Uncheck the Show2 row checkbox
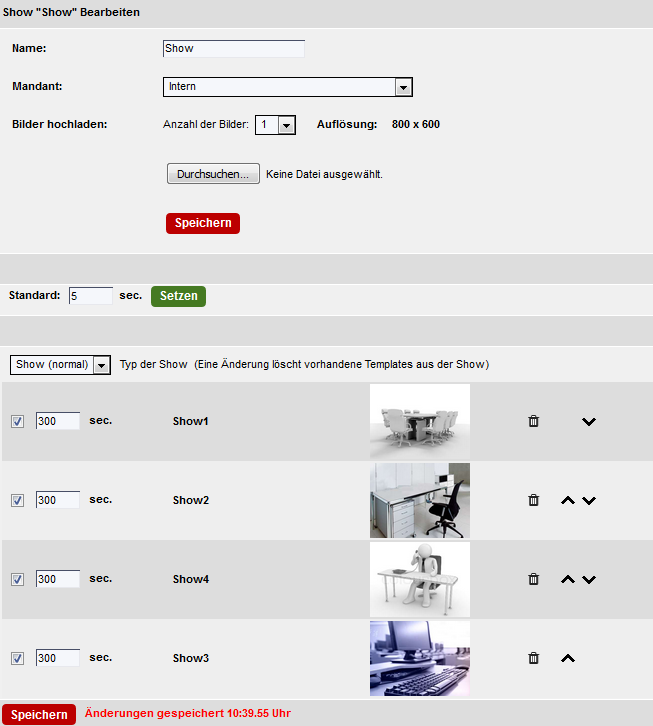Viewport: 653px width, 726px height. [x=18, y=501]
